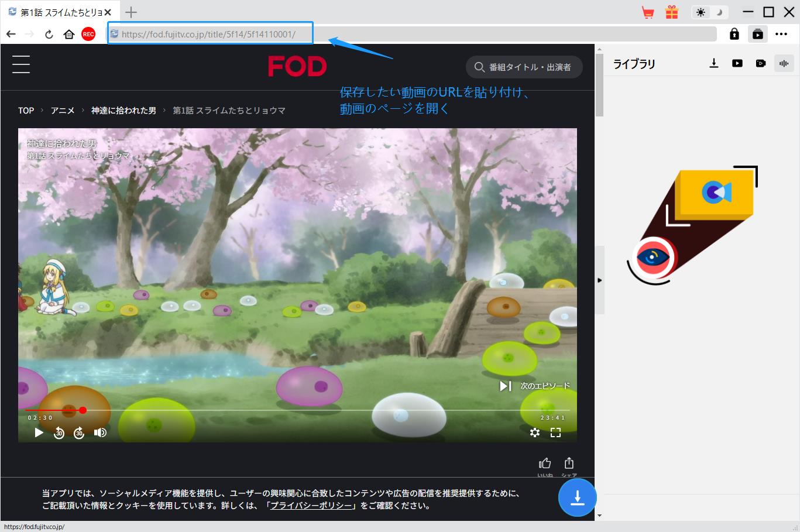The width and height of the screenshot is (800, 532).
Task: Open video player settings gear
Action: 535,433
